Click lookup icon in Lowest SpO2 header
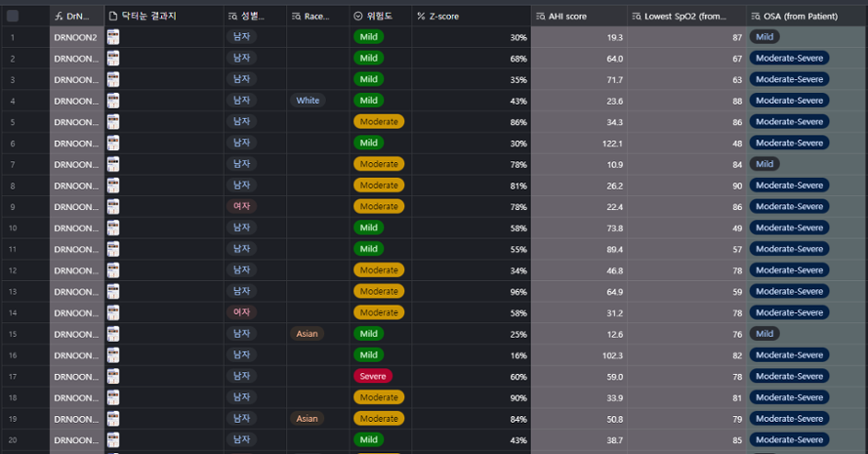Viewport: 868px width, 454px height. (637, 17)
